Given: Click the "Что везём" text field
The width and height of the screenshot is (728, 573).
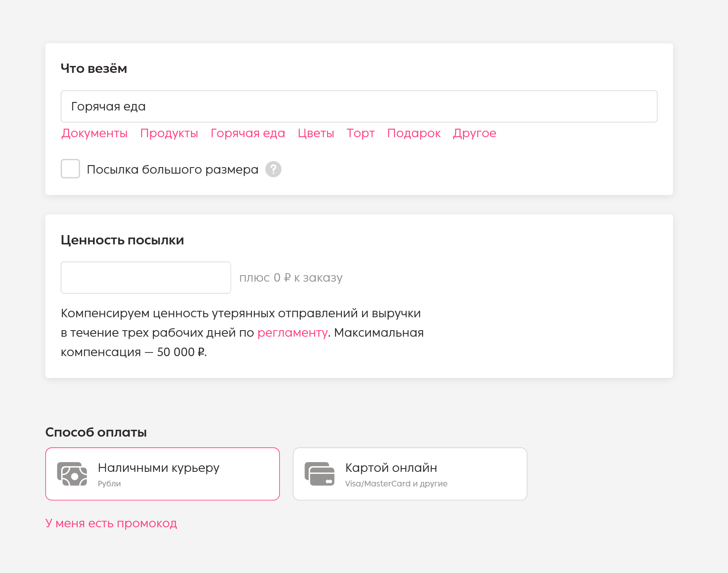Looking at the screenshot, I should coord(359,106).
